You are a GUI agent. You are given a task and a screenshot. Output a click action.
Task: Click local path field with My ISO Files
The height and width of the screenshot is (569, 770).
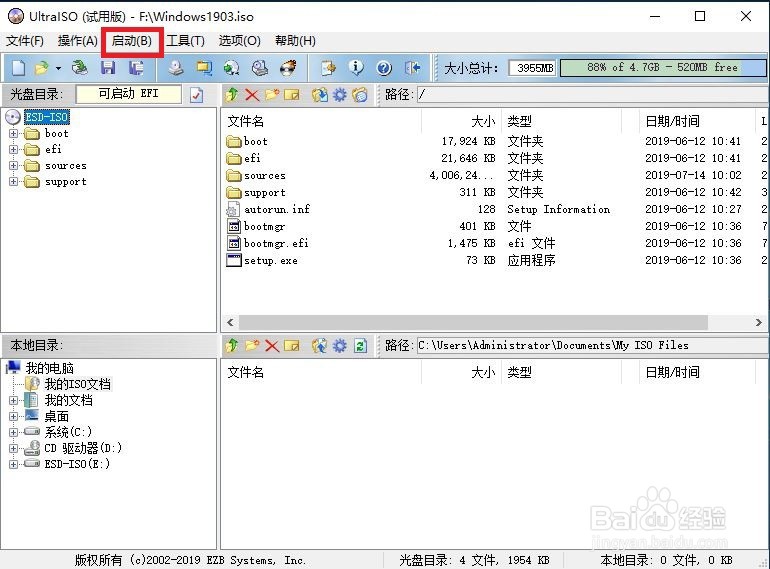pos(593,346)
